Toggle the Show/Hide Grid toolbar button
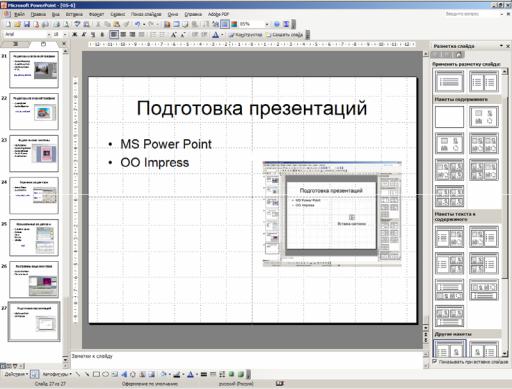 coord(225,24)
